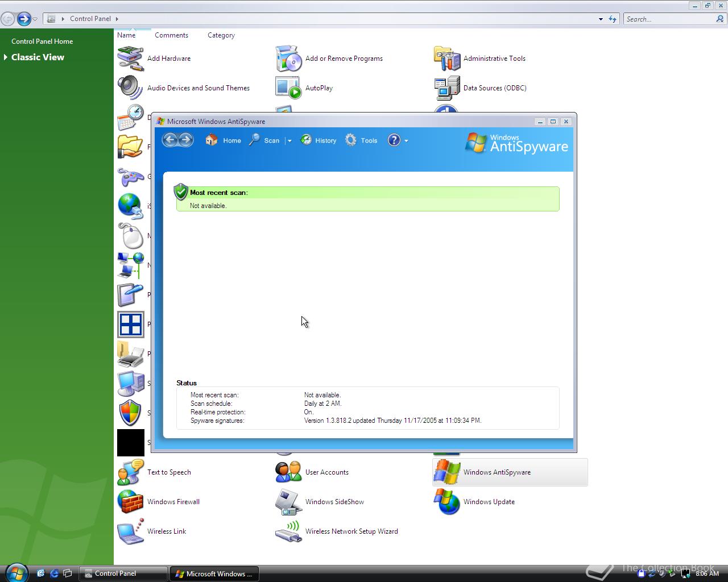
Task: Open Add or Remove Programs
Action: pyautogui.click(x=329, y=59)
